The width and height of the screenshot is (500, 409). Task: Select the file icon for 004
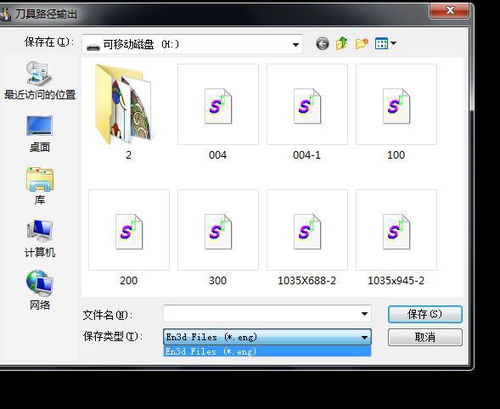[x=218, y=106]
